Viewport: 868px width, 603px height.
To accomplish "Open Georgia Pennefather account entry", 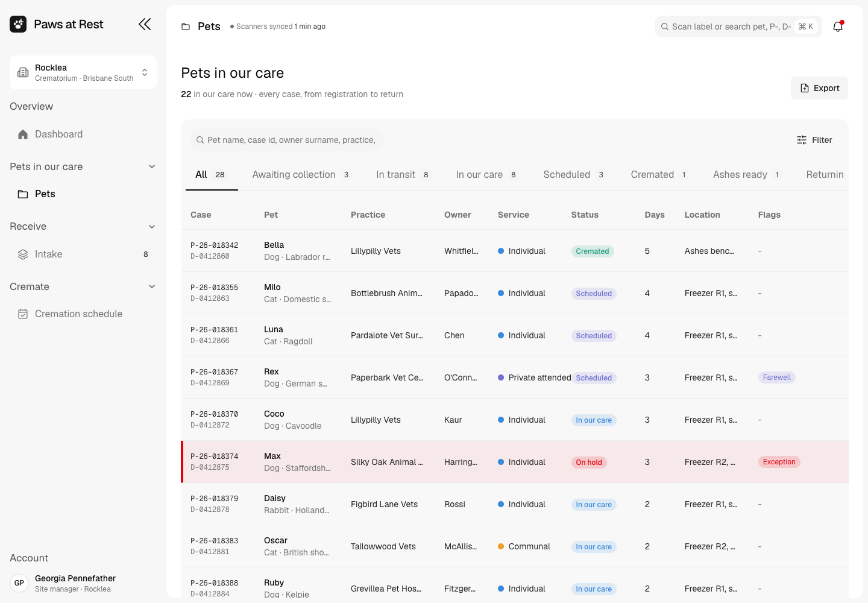I will [x=83, y=583].
